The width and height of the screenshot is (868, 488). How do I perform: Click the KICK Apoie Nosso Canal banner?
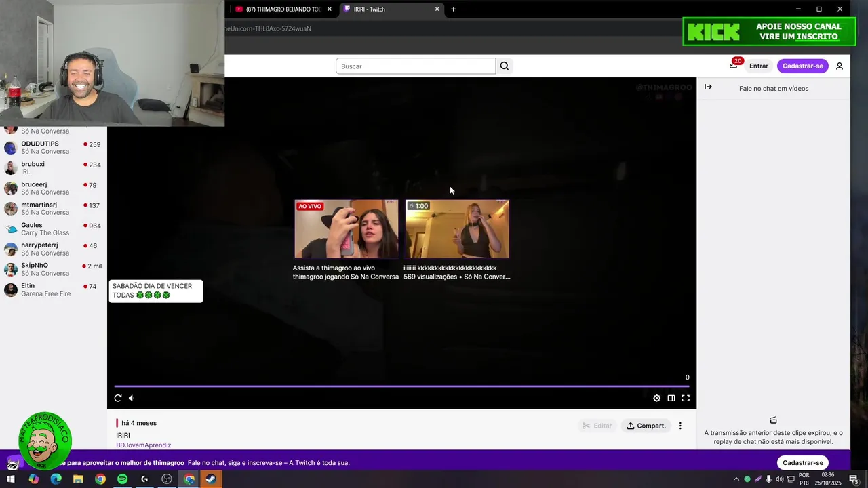(769, 31)
